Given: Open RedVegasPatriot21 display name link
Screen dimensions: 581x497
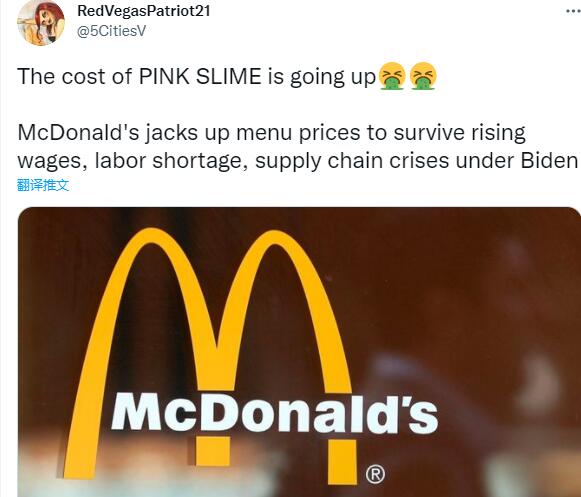Looking at the screenshot, I should (144, 11).
